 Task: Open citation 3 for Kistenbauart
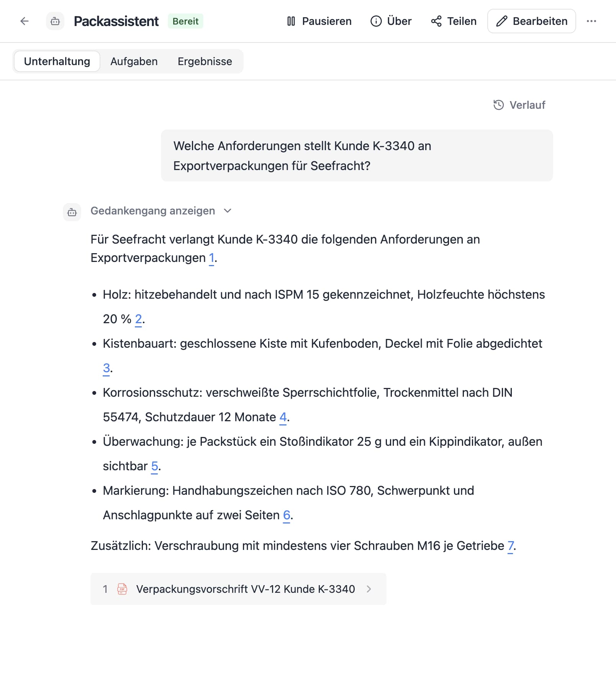click(106, 368)
